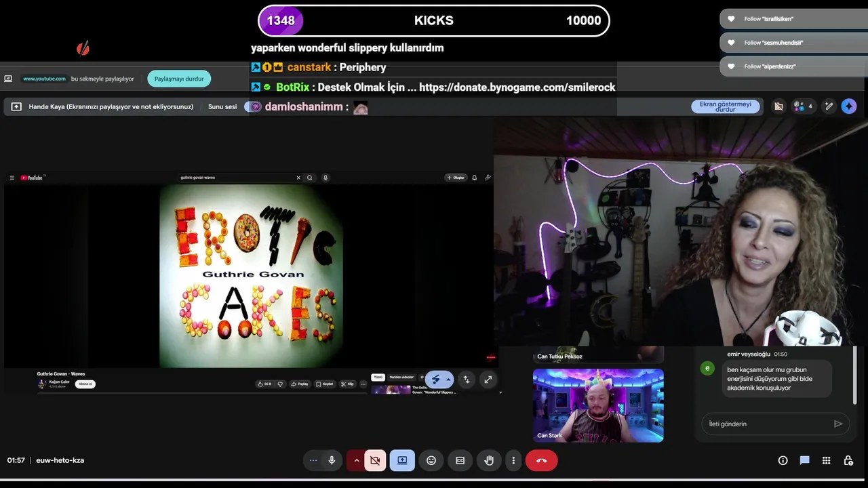The width and height of the screenshot is (868, 488).
Task: Open YouTube hamburger menu
Action: pyautogui.click(x=12, y=178)
